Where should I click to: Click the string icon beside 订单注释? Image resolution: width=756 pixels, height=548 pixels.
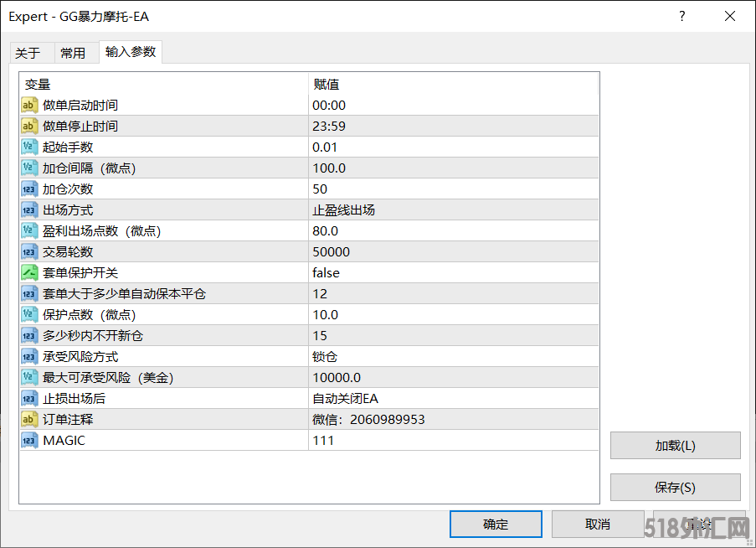click(29, 419)
